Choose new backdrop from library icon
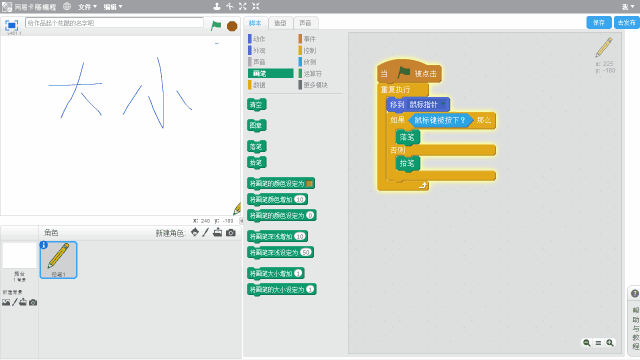 (x=6, y=302)
